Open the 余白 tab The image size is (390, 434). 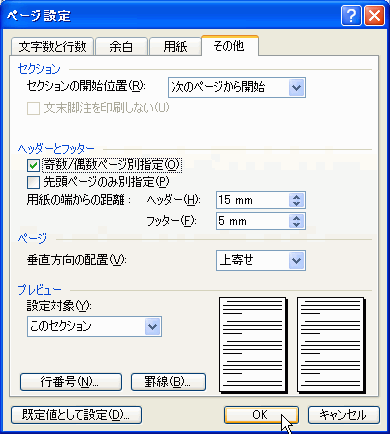121,46
